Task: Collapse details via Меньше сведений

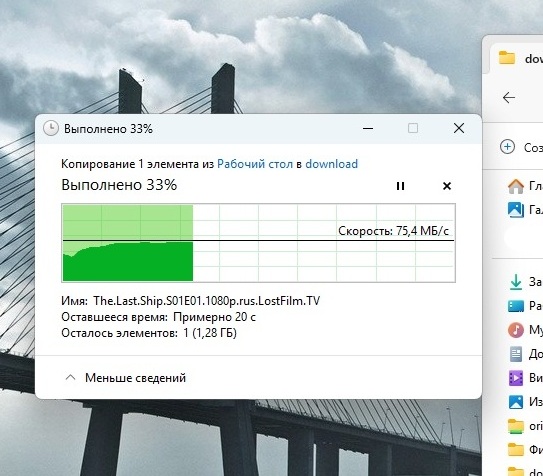Action: click(x=135, y=378)
